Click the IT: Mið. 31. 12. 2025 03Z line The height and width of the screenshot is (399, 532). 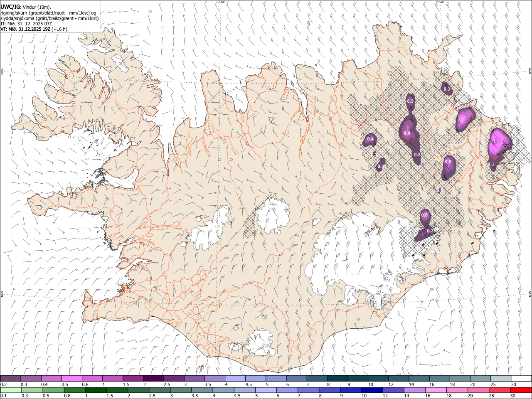(x=26, y=24)
